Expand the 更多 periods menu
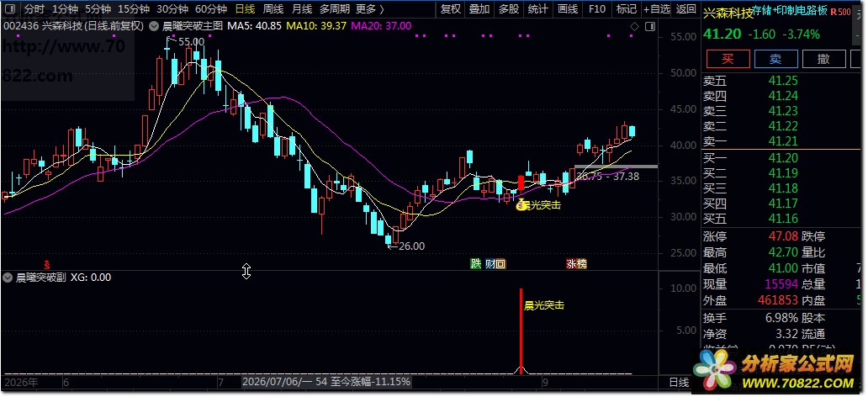This screenshot has height=397, width=868. (370, 9)
